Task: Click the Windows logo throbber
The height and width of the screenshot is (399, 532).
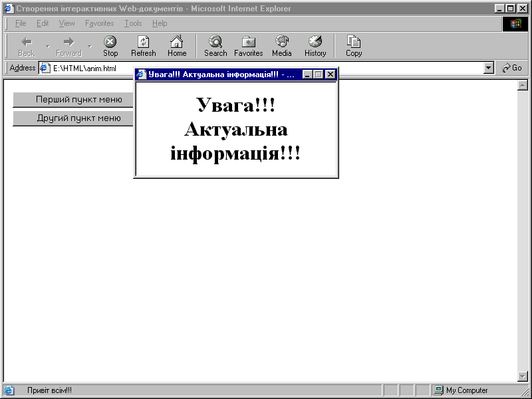Action: [515, 24]
